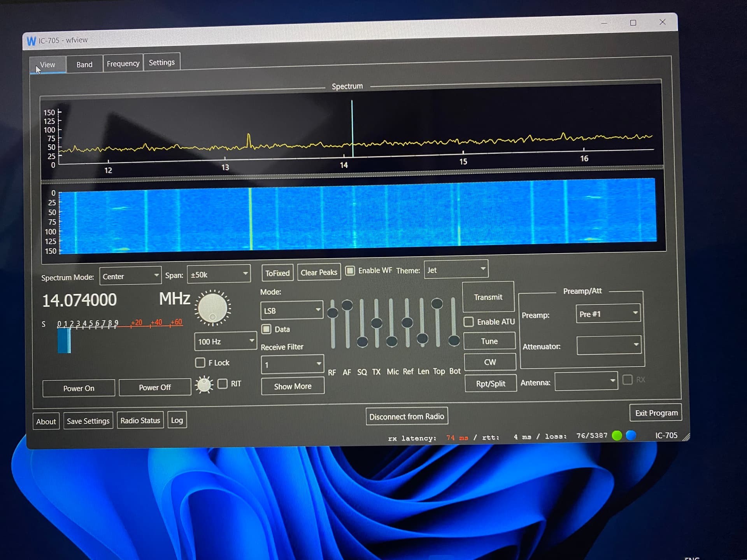Click the 14.074000 frequency display
The image size is (747, 560).
79,300
